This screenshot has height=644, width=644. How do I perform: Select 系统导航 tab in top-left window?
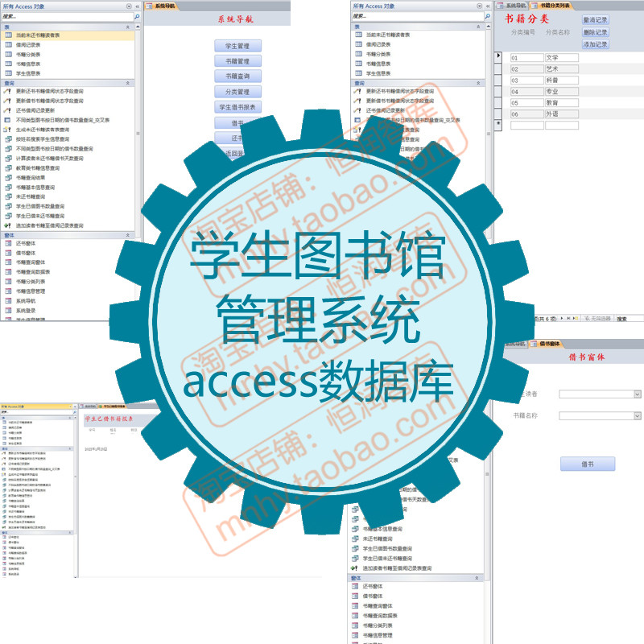(161, 6)
